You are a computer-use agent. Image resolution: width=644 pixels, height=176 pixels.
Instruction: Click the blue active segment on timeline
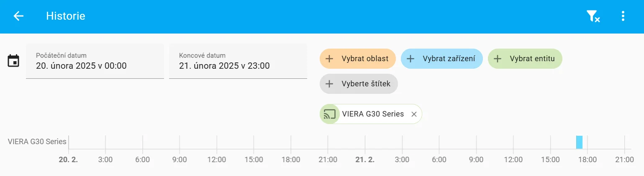pos(579,142)
